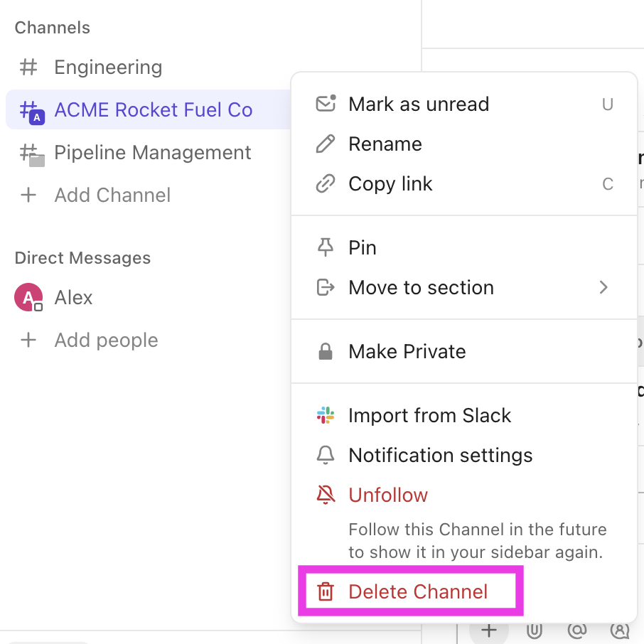Click the pushpin icon to pin channel
Viewport: 644px width, 644px height.
(x=326, y=248)
